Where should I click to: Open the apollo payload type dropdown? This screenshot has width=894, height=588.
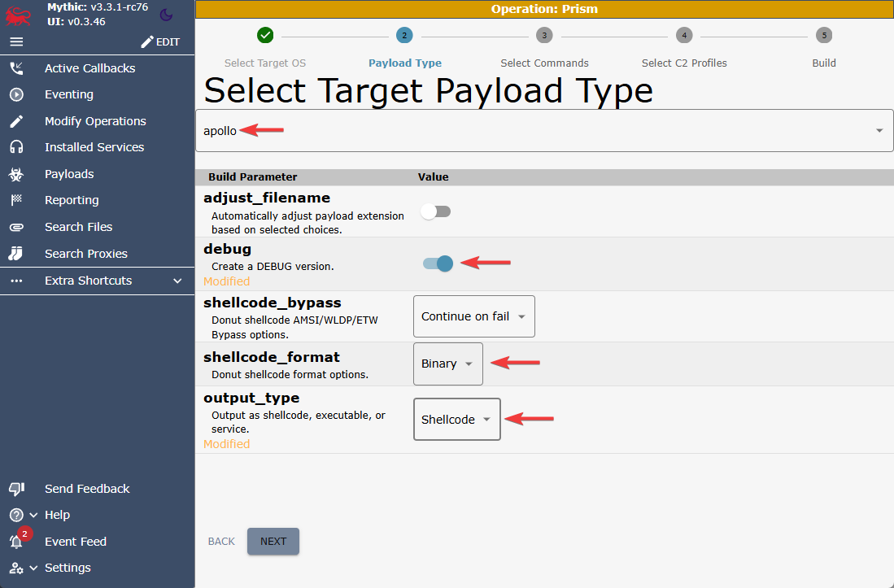click(544, 130)
